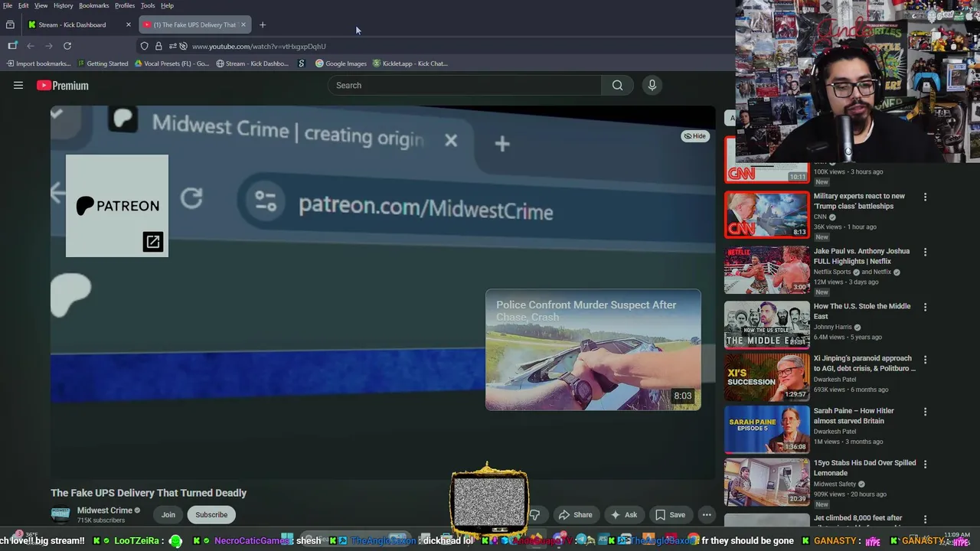Start voice search with the microphone icon
Image resolution: width=980 pixels, height=551 pixels.
(652, 86)
